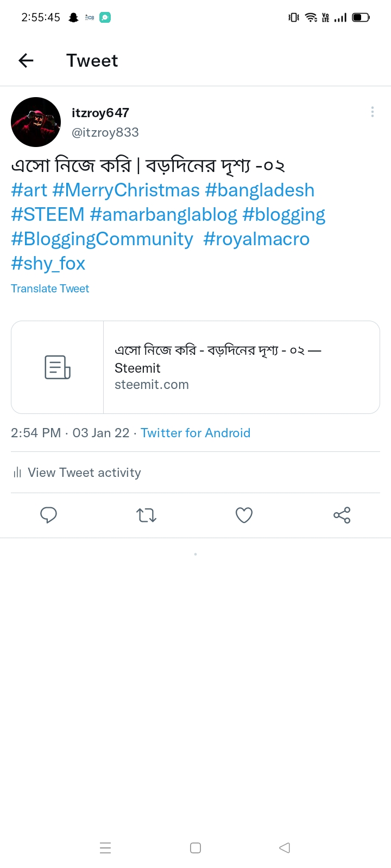Tap the share icon
This screenshot has height=868, width=391.
click(x=342, y=515)
